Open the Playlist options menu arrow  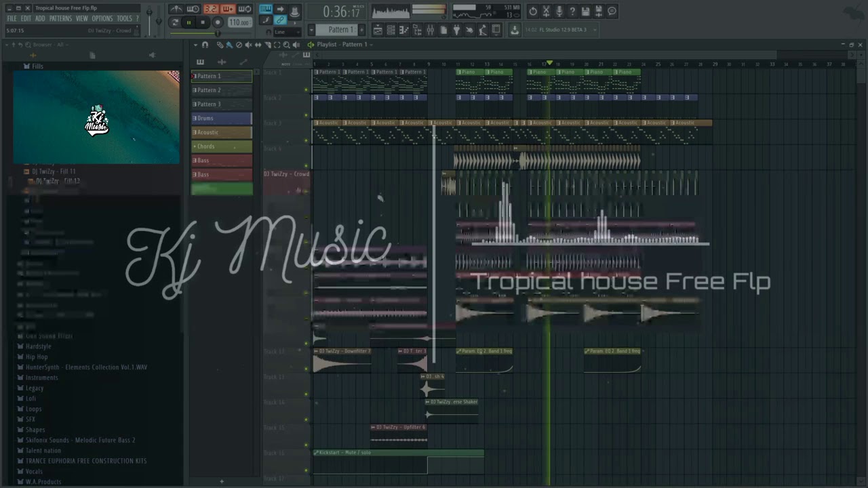195,44
